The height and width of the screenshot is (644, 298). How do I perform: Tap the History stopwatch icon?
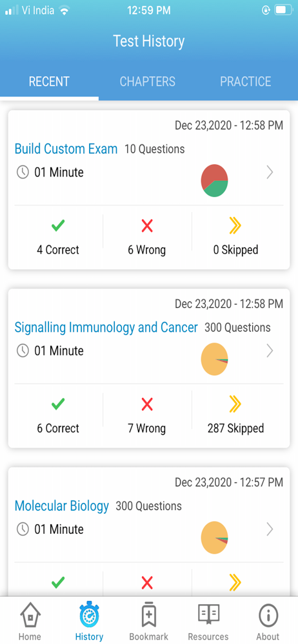pos(89,615)
